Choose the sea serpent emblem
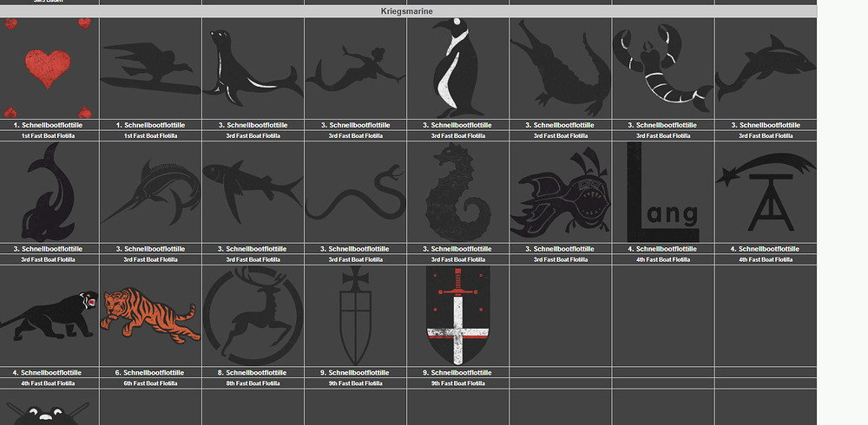The image size is (868, 425). [355, 192]
